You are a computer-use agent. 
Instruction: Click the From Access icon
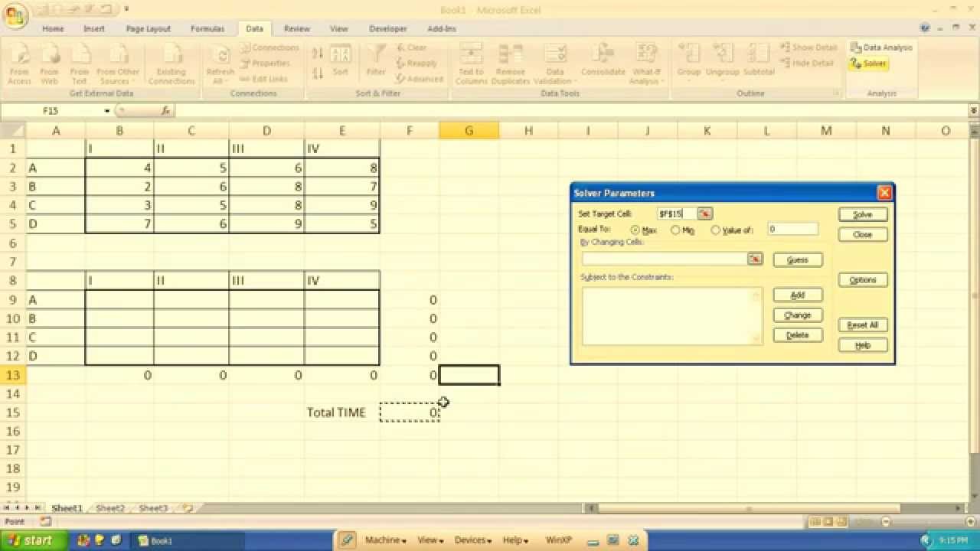click(19, 64)
